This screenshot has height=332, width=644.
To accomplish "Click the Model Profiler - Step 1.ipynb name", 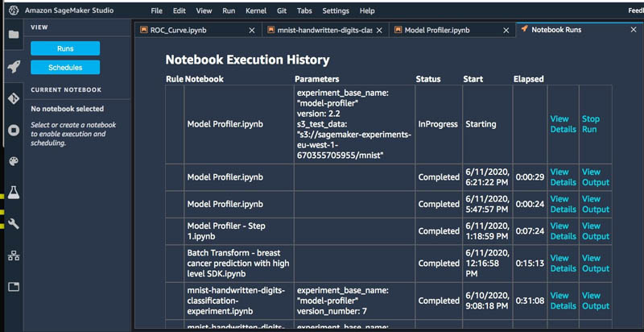I will [x=226, y=231].
